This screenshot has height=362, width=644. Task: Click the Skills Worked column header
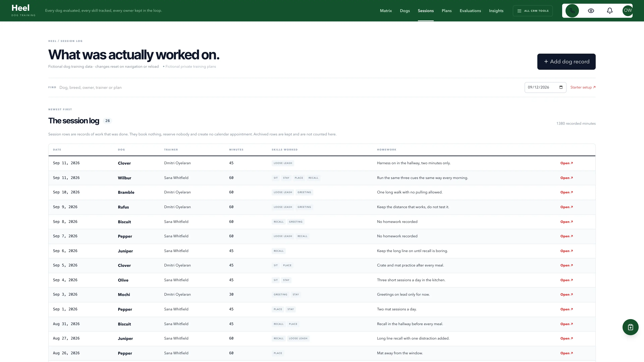(284, 150)
